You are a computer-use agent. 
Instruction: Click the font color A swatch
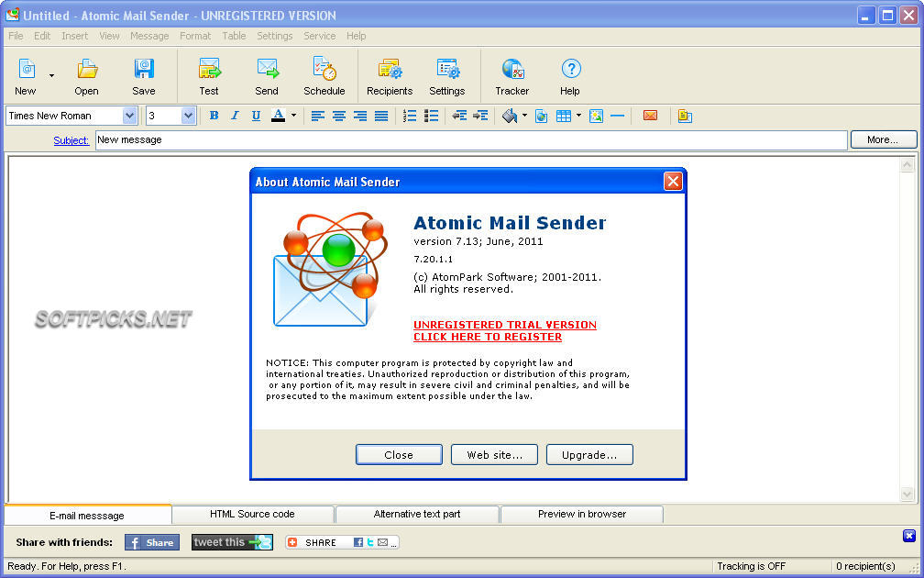click(x=278, y=116)
